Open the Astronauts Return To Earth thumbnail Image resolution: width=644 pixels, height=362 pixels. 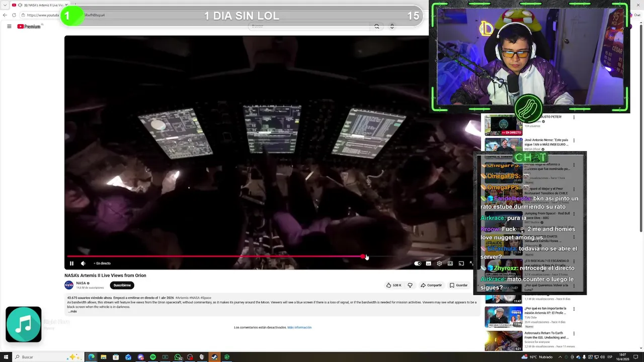click(503, 340)
